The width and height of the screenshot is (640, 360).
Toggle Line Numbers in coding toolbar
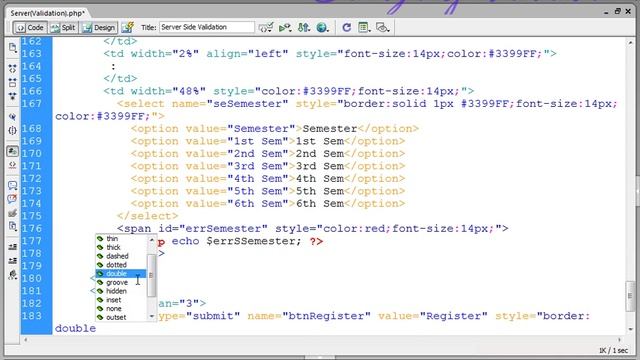click(12, 151)
